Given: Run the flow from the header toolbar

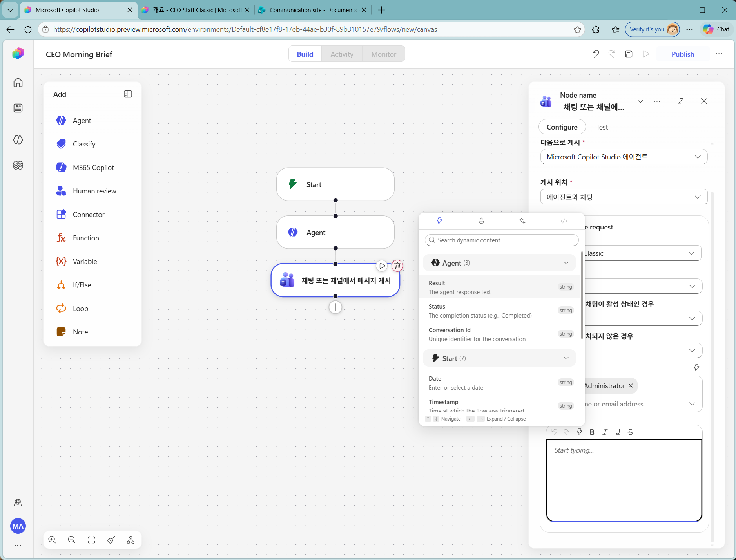Looking at the screenshot, I should [646, 54].
